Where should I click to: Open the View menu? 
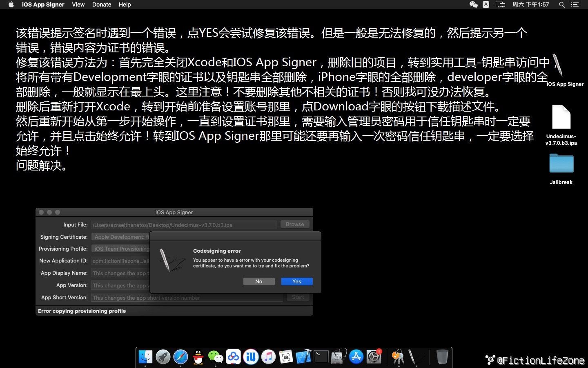pos(78,4)
